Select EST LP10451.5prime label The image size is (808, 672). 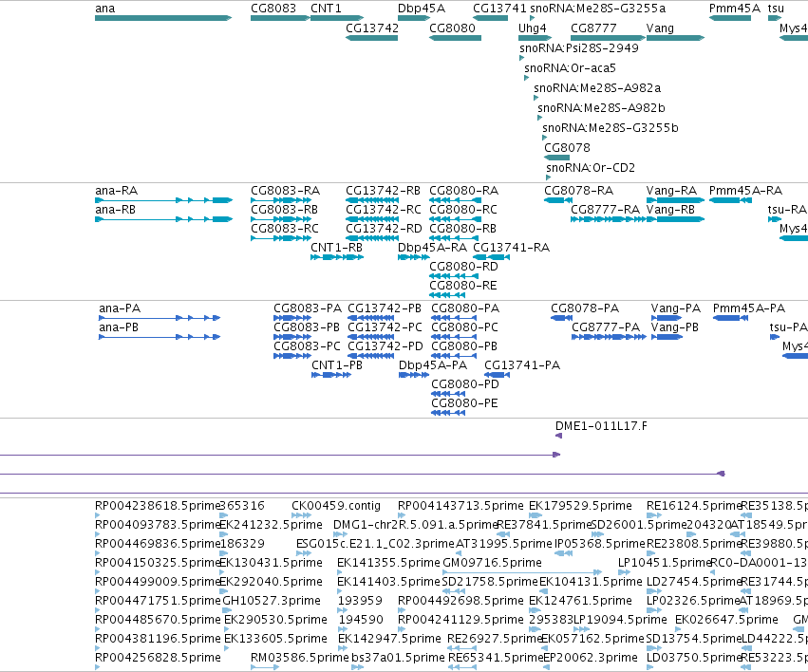point(664,563)
